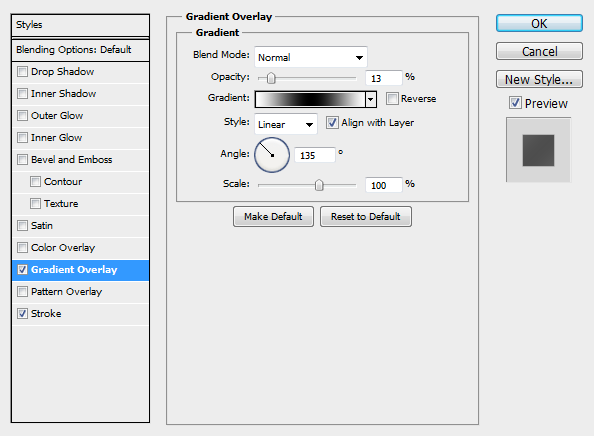Screen dimensions: 594x436
Task: Disable the Stroke effect checkbox
Action: tap(22, 314)
